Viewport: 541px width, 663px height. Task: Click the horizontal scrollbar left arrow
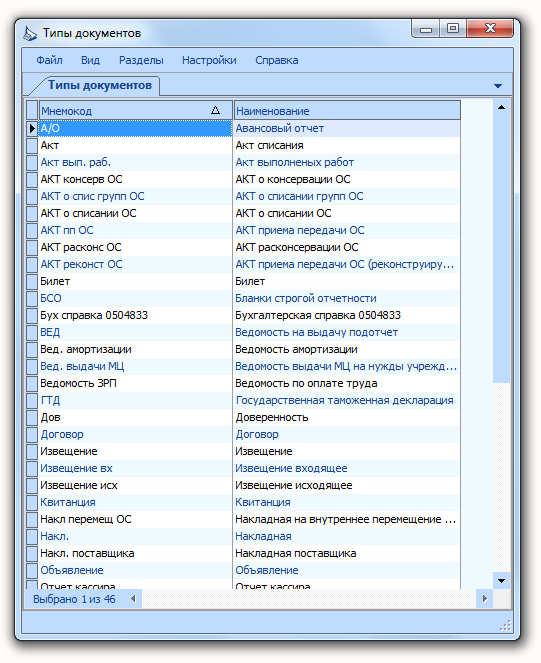133,599
